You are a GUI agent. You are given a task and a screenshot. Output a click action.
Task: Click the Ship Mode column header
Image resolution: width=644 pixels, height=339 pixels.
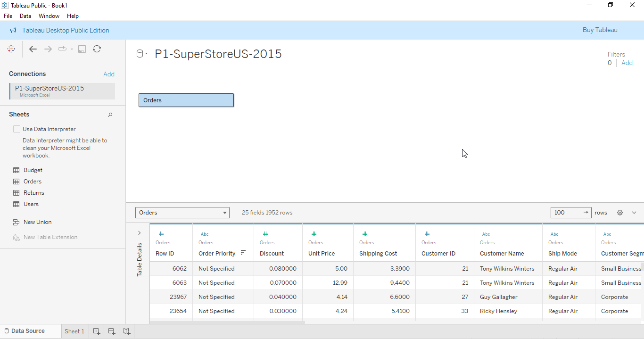(x=562, y=254)
